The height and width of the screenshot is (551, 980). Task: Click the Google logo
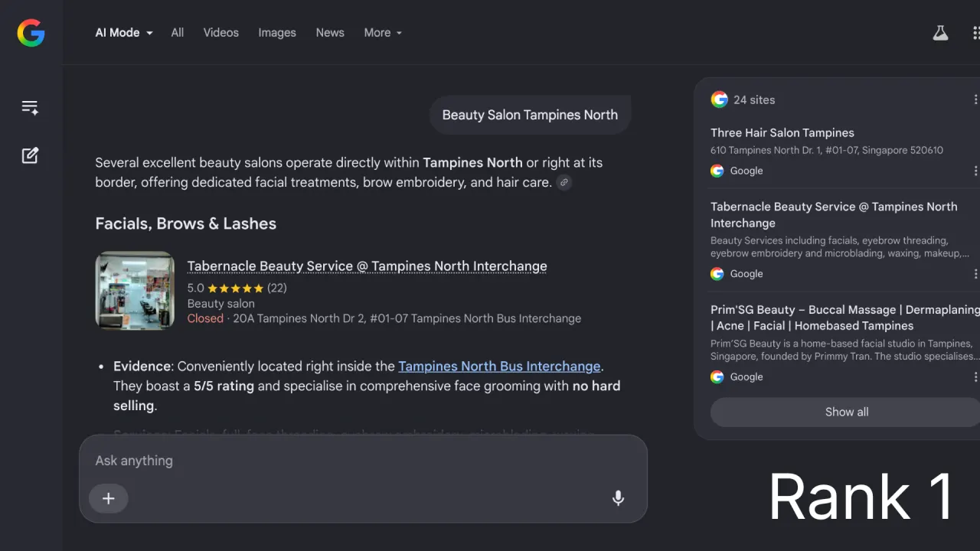point(31,33)
